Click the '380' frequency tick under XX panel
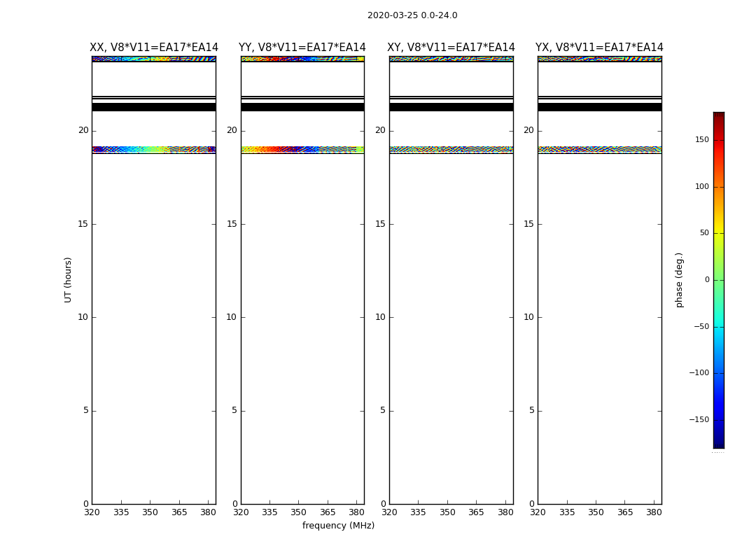This screenshot has width=735, height=560. 208,512
